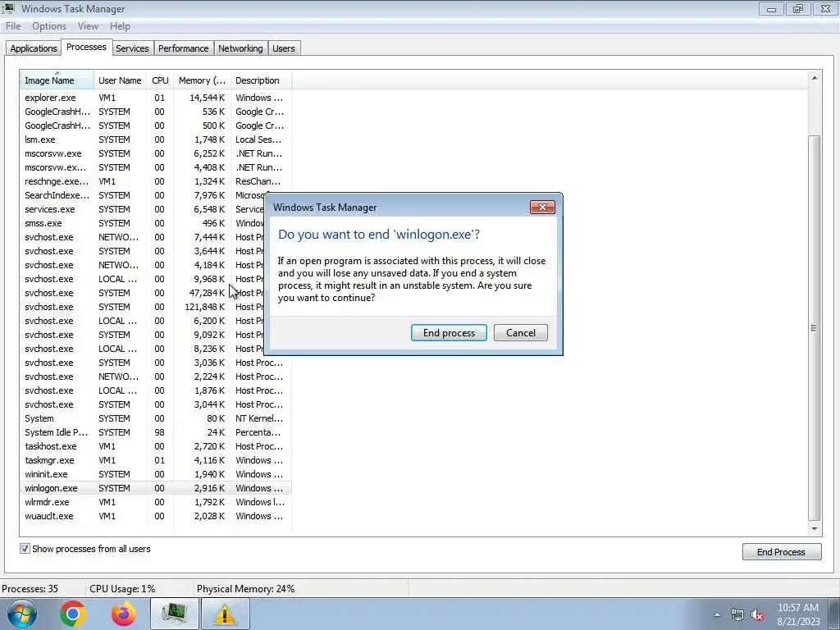Show hidden system tray icons

(717, 614)
